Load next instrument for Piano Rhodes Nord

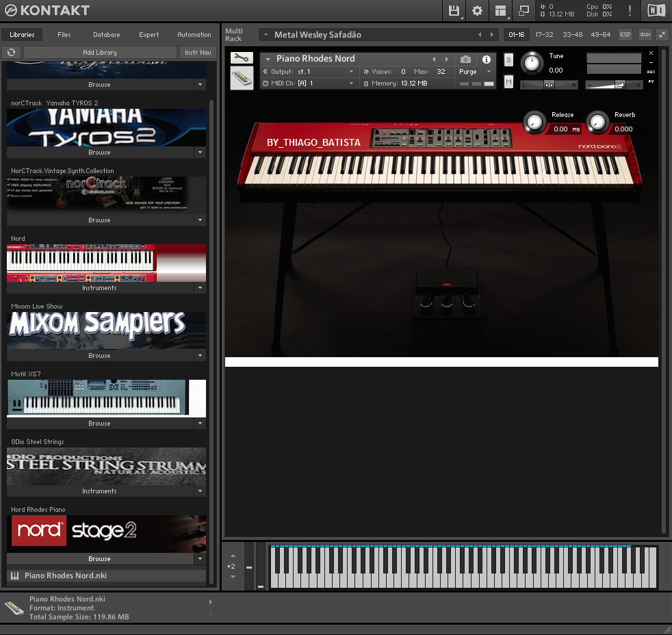point(447,59)
